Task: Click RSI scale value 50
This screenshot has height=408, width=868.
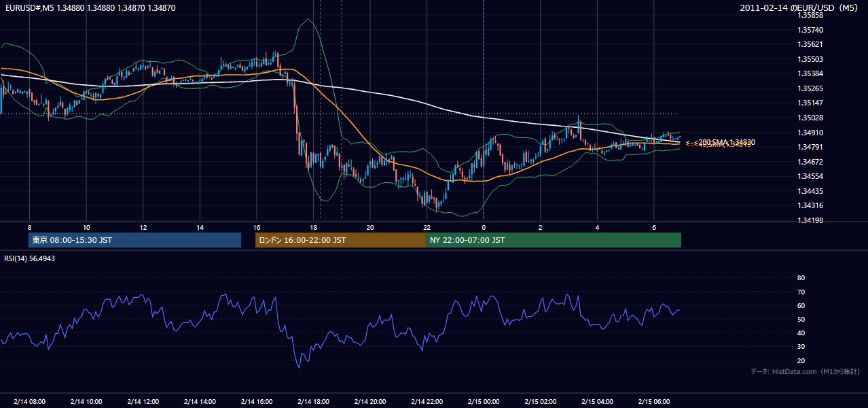Action: pyautogui.click(x=801, y=319)
